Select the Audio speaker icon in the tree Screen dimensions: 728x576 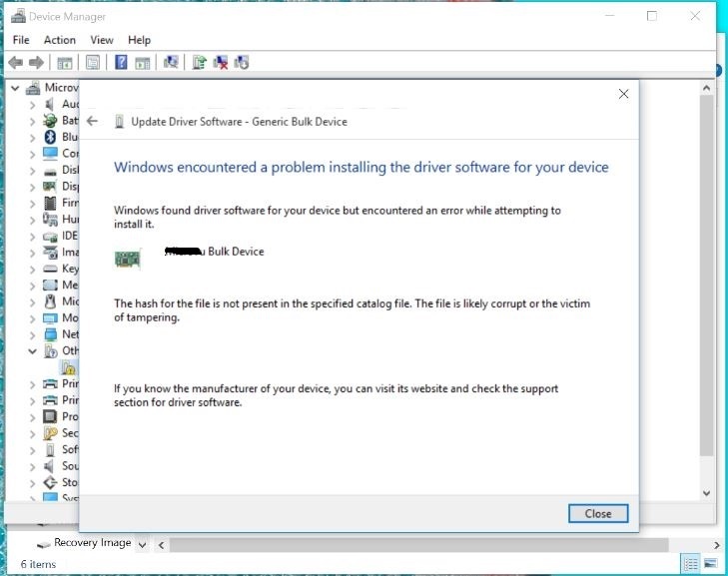tap(49, 104)
